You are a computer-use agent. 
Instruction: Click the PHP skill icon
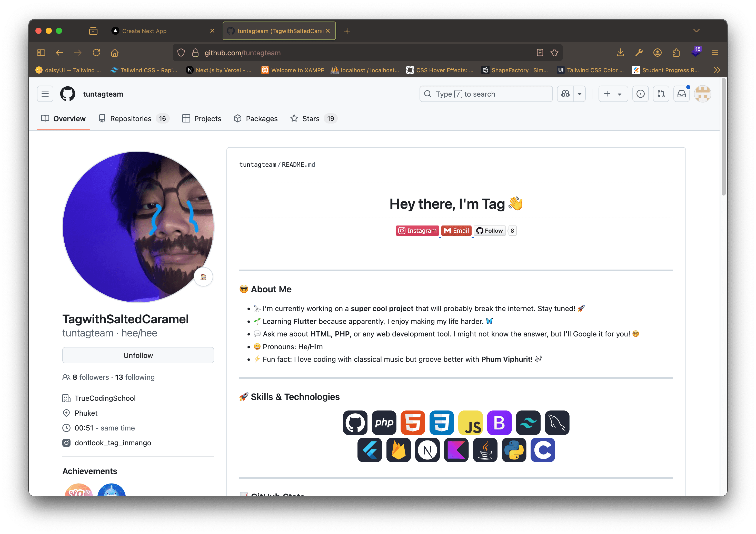pyautogui.click(x=384, y=423)
